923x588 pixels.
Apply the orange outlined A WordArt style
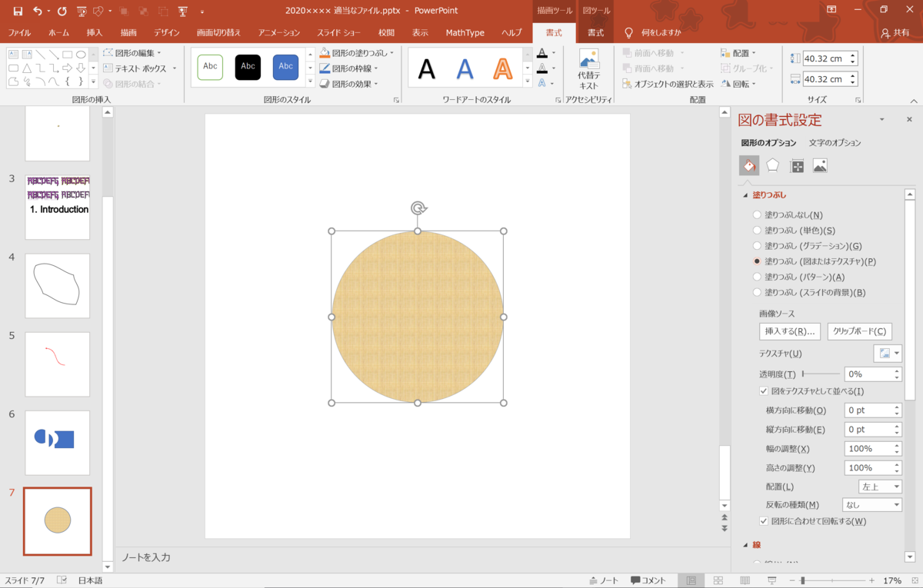(502, 68)
